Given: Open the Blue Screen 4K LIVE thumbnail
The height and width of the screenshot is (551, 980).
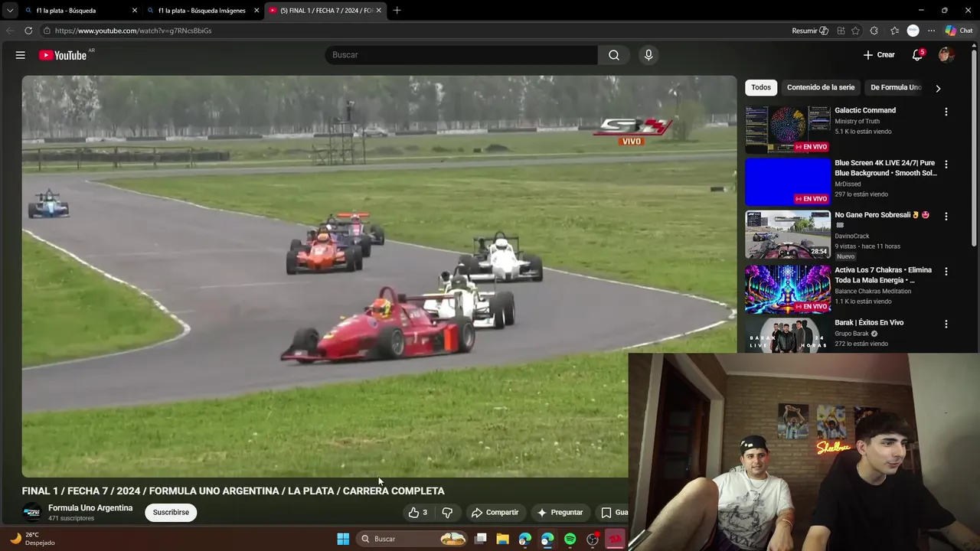Looking at the screenshot, I should pyautogui.click(x=788, y=182).
